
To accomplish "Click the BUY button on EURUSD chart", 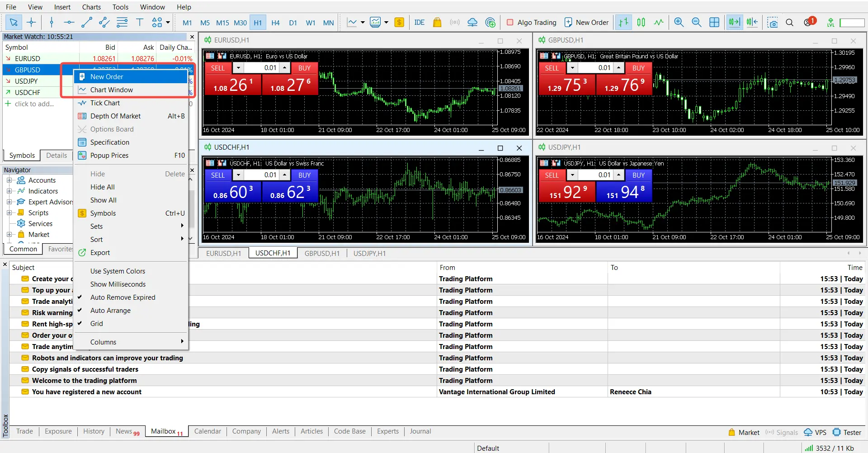I will point(304,68).
